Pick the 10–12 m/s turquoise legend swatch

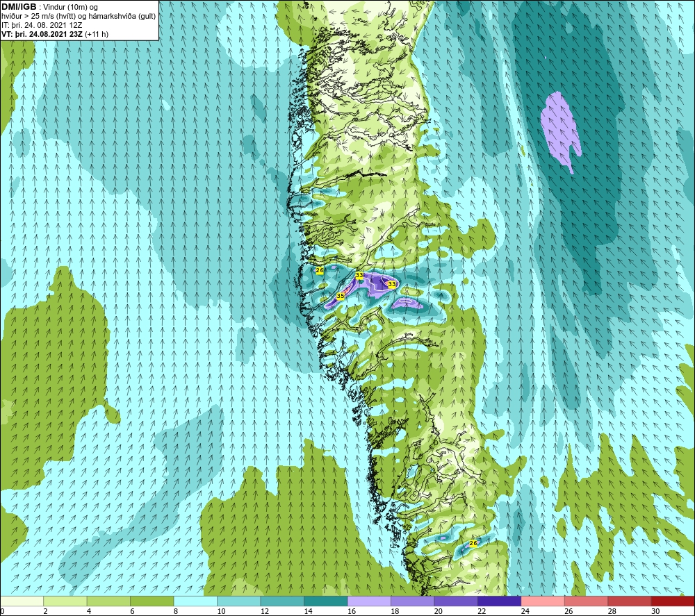[239, 601]
